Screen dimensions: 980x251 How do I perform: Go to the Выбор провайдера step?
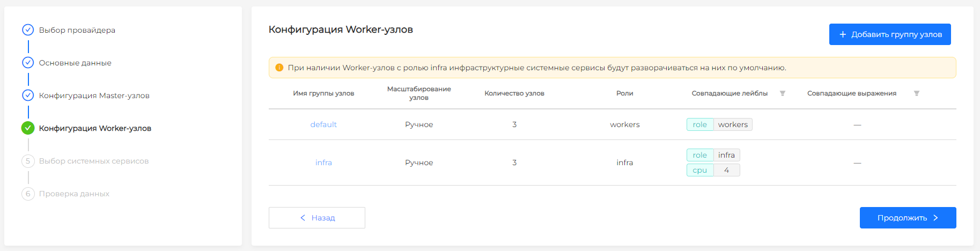[x=77, y=30]
